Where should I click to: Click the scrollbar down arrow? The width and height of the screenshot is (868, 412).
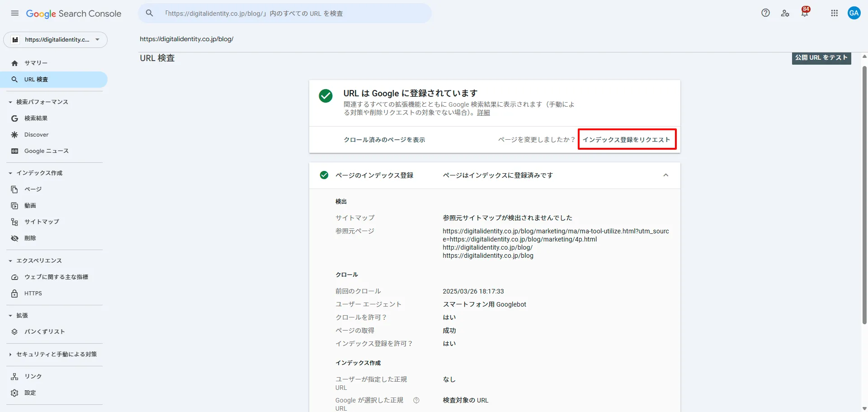[x=864, y=408]
